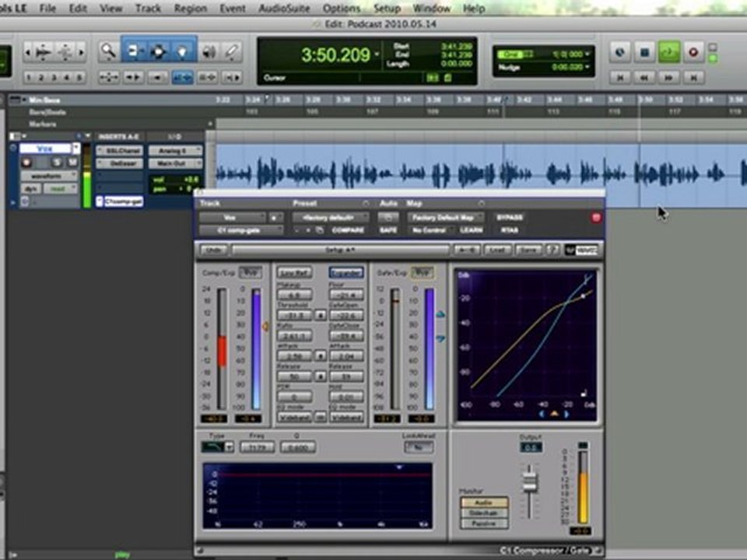Click the Go to End button
This screenshot has width=747, height=560.
tap(693, 77)
